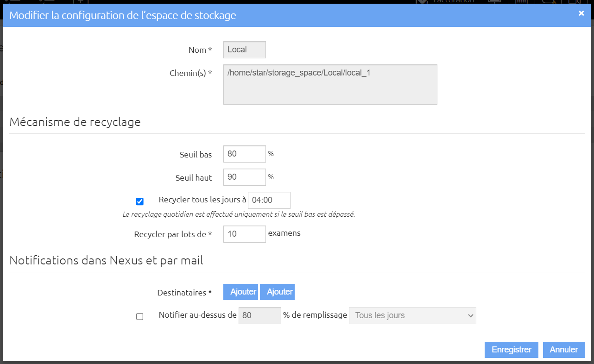Click the word 'examens' after the batch field

click(284, 233)
